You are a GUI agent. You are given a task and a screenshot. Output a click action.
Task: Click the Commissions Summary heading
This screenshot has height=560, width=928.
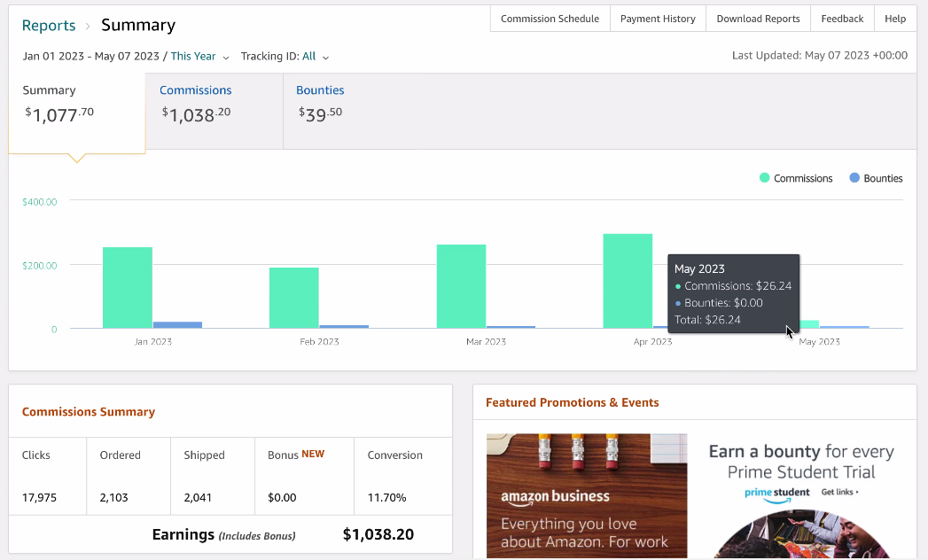88,412
